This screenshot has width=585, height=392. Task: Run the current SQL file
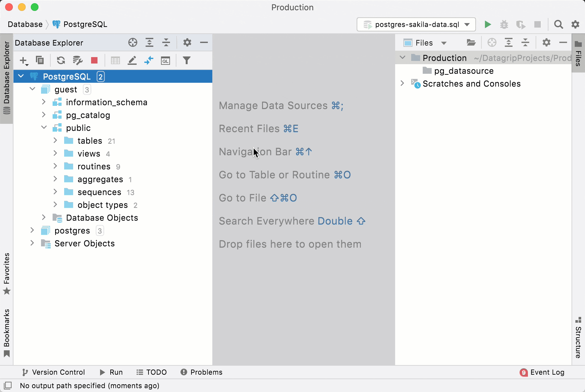click(x=487, y=24)
